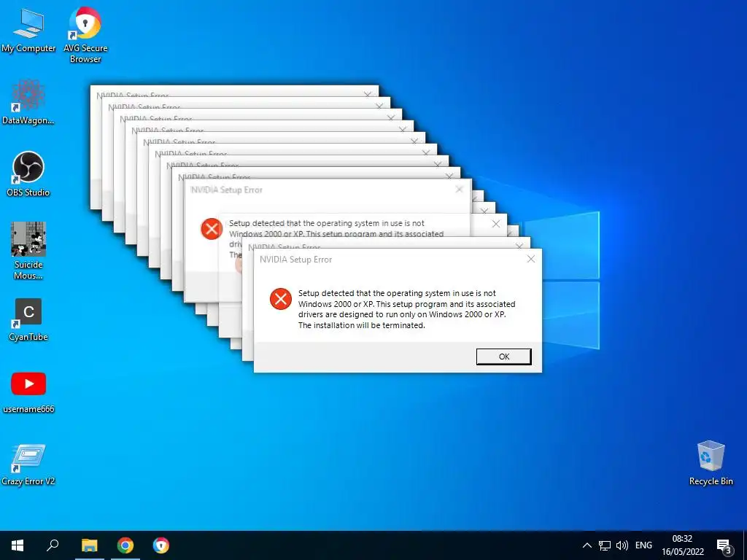This screenshot has height=560, width=747.
Task: Close the middle NVIDIA Setup Error dialog with faded title
Action: click(460, 190)
